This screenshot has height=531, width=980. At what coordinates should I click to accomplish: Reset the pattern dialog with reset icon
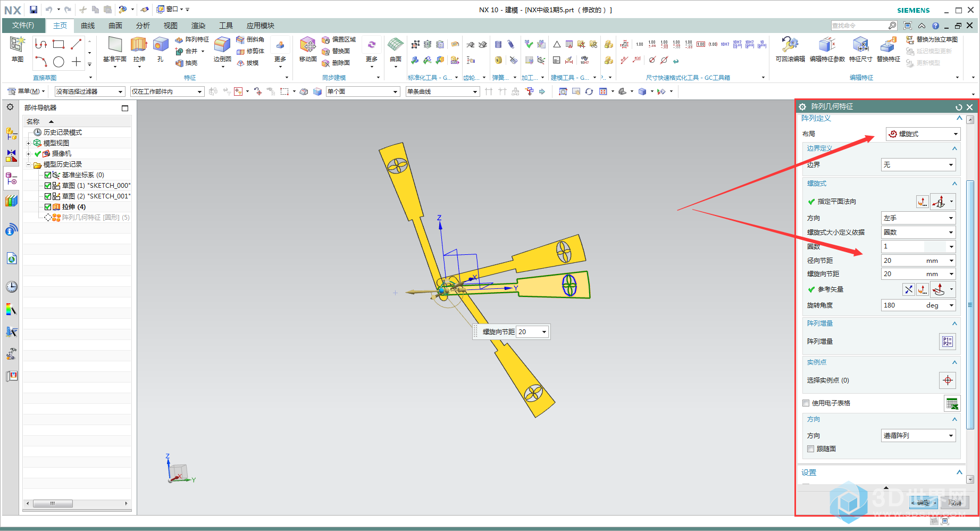pyautogui.click(x=959, y=107)
